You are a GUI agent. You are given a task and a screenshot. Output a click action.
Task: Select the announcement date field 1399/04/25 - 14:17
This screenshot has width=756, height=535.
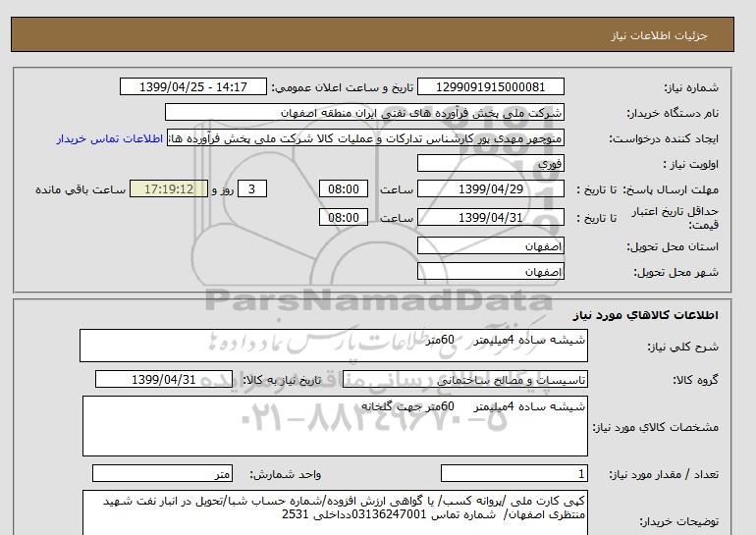click(x=192, y=86)
